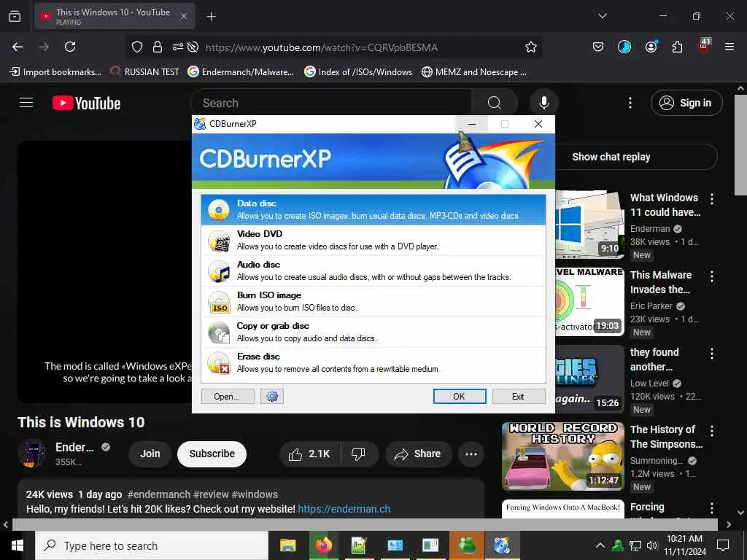
Task: Dislike the video with thumbs down
Action: point(358,454)
